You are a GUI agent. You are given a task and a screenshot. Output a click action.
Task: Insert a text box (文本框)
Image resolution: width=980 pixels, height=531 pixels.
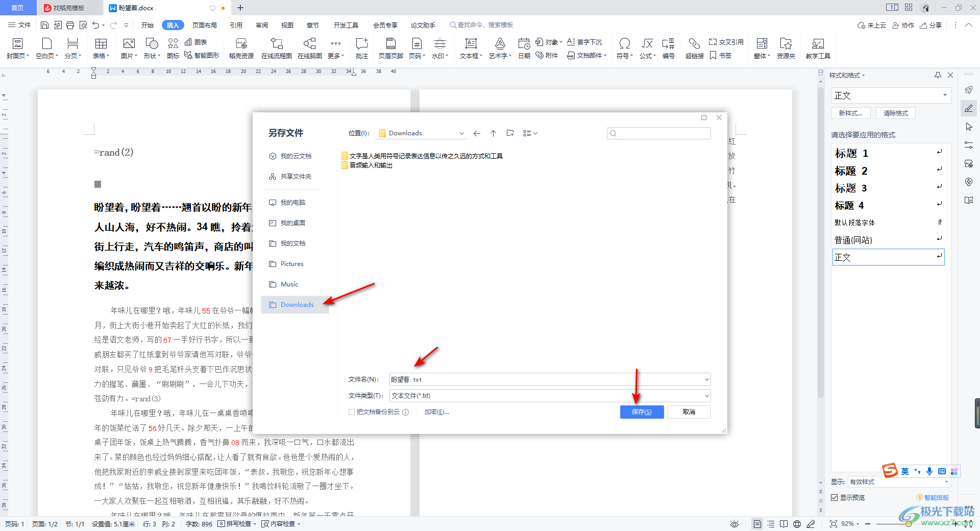point(471,49)
